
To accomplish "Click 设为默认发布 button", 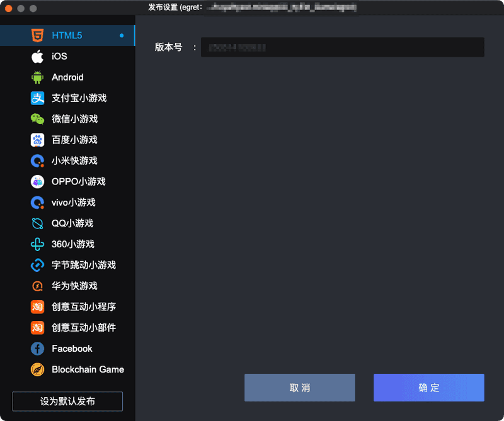I will coord(67,401).
